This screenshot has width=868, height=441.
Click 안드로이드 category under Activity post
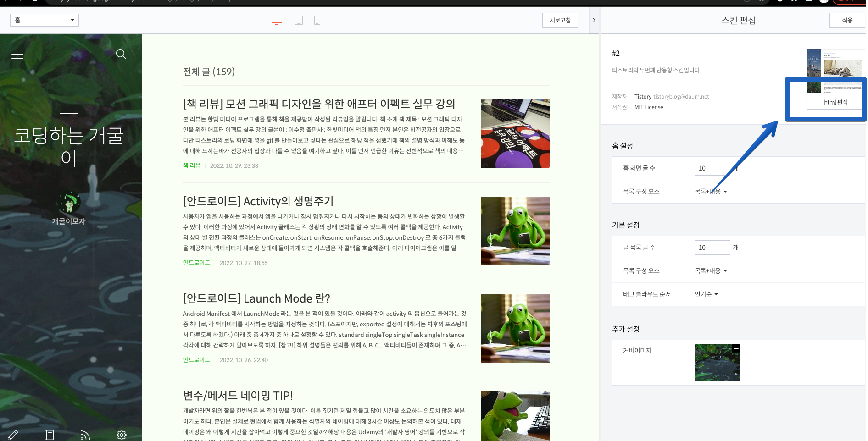196,263
